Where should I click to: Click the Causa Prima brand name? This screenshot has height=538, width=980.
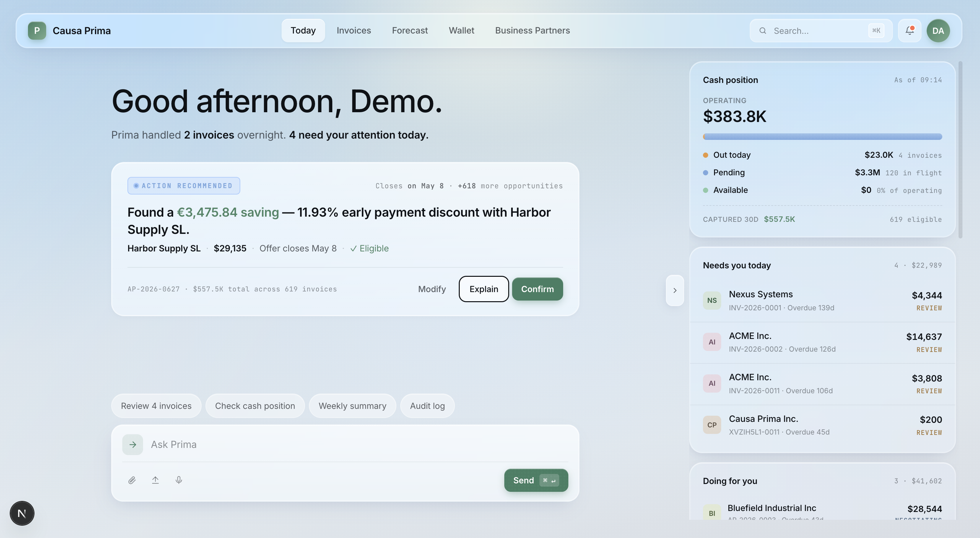click(x=81, y=31)
